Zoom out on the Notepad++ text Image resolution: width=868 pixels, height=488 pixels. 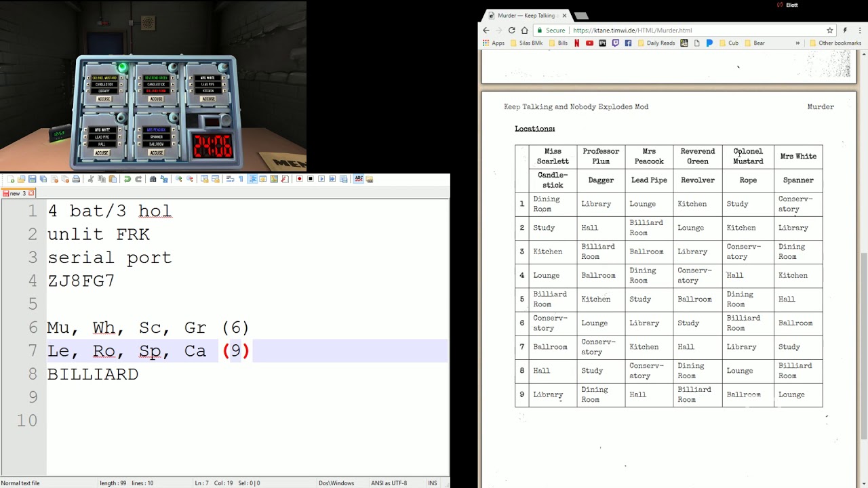pos(190,179)
